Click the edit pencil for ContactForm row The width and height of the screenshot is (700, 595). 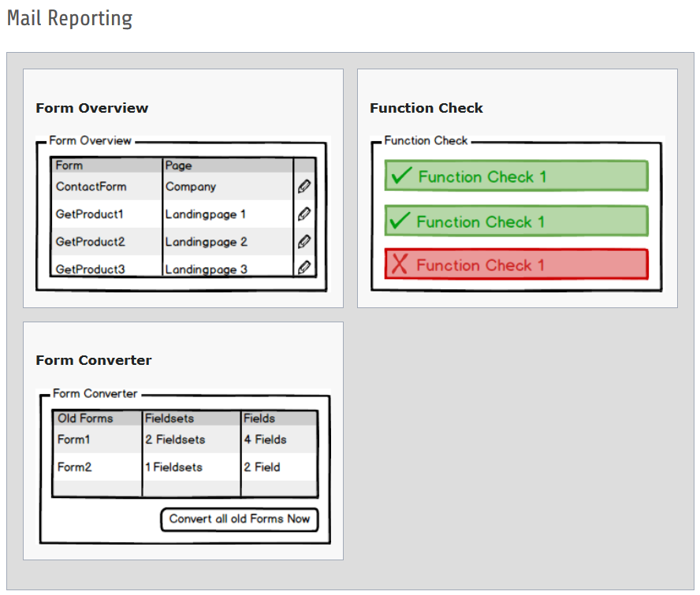point(304,187)
